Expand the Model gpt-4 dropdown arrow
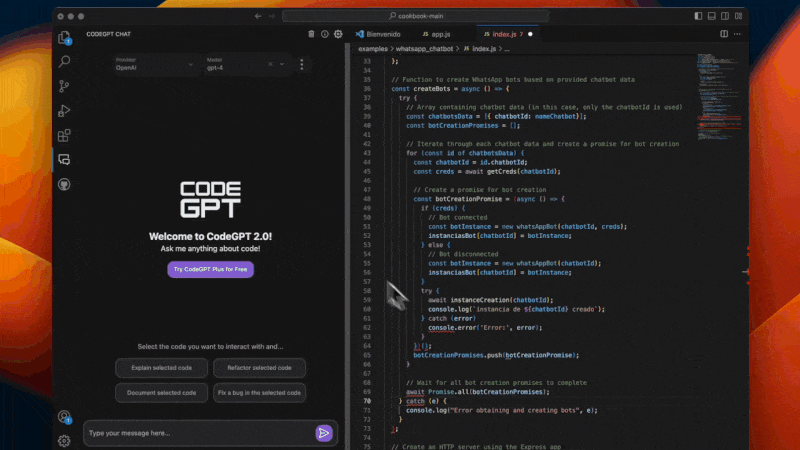Viewport: 800px width, 450px height. pyautogui.click(x=282, y=64)
